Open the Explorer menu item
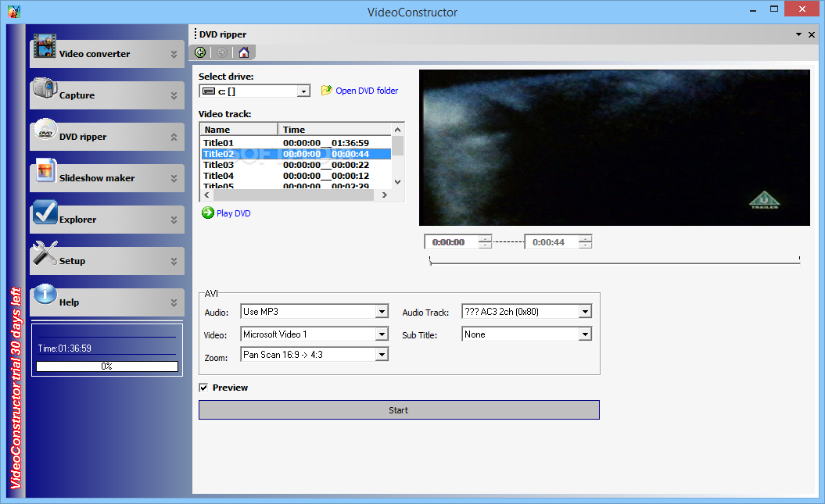 (x=107, y=220)
